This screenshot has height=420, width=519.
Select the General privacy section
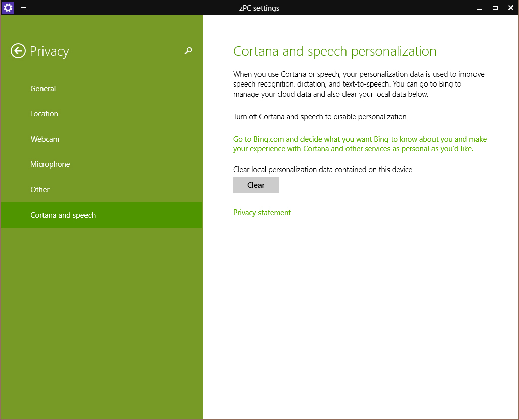(x=101, y=89)
